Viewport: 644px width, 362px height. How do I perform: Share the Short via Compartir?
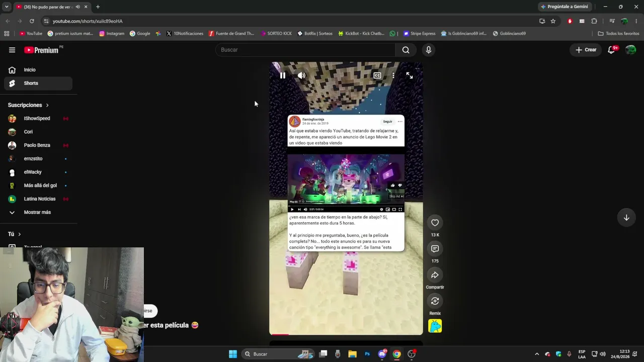pos(435,275)
